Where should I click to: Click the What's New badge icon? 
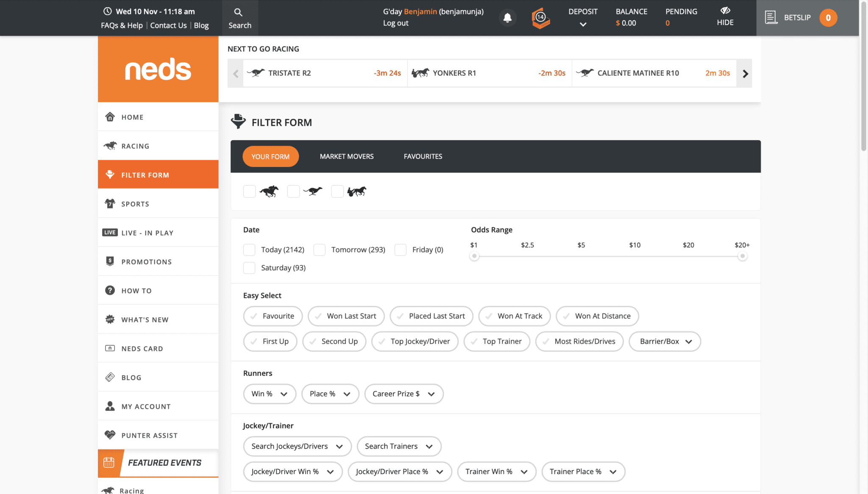[x=110, y=319]
